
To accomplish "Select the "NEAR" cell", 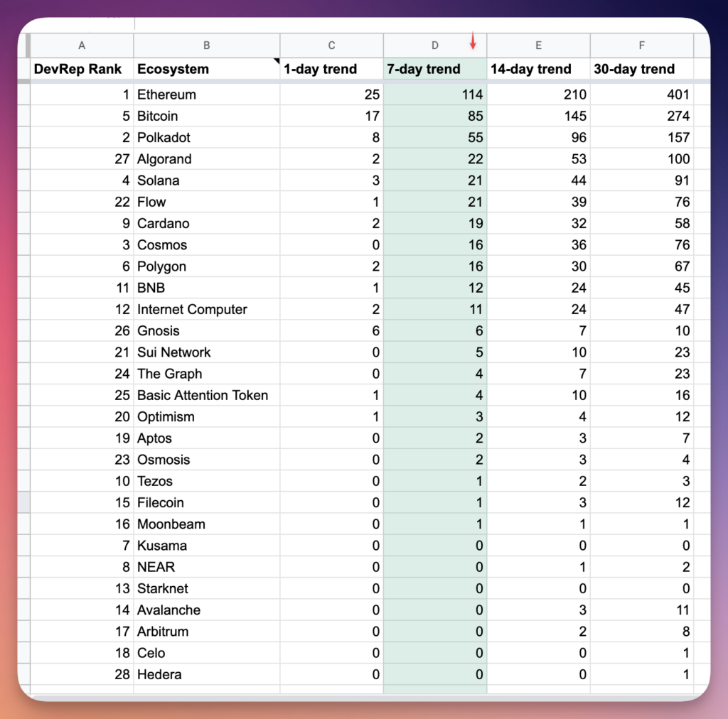I will 207,568.
